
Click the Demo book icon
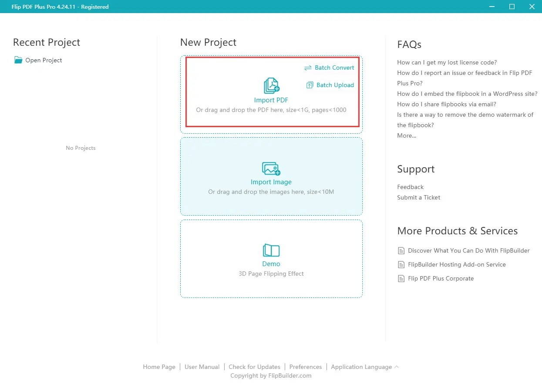(x=271, y=249)
